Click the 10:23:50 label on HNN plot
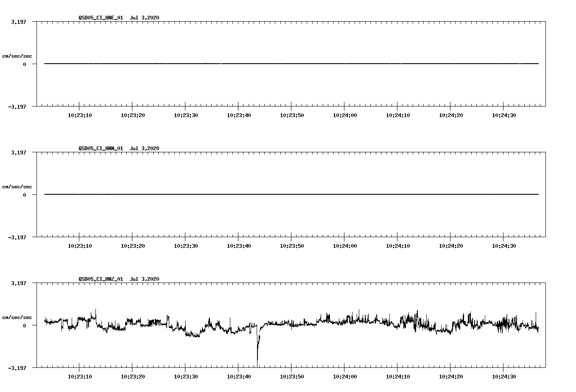The image size is (576, 392). coord(292,246)
